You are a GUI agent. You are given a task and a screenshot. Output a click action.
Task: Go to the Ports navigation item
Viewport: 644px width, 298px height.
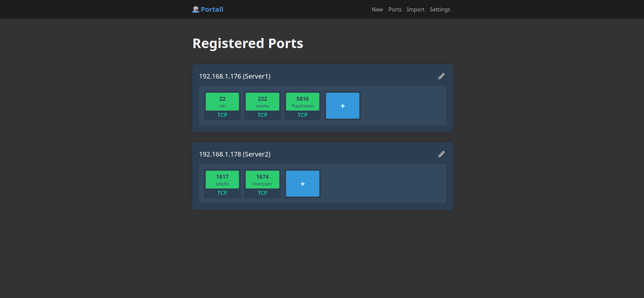point(395,9)
